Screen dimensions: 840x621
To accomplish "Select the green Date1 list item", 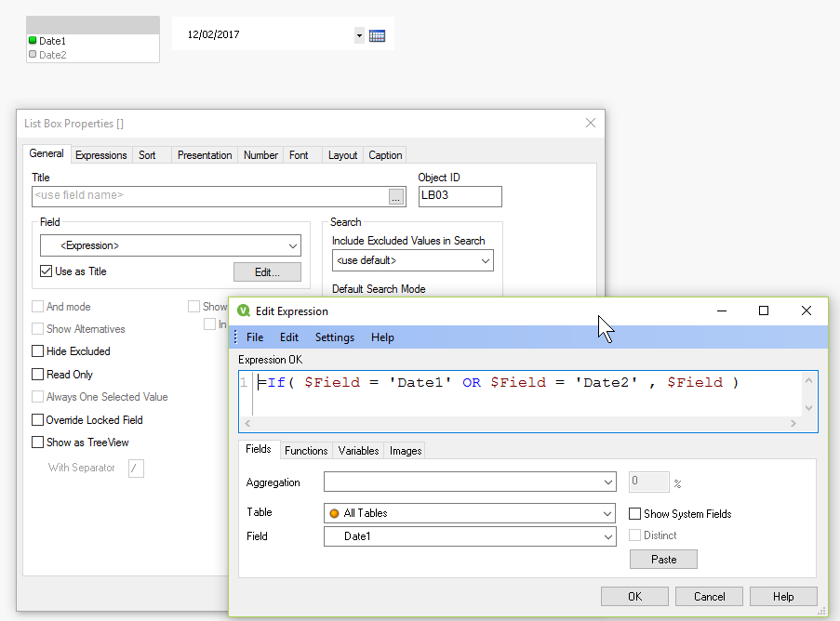I will [x=52, y=41].
